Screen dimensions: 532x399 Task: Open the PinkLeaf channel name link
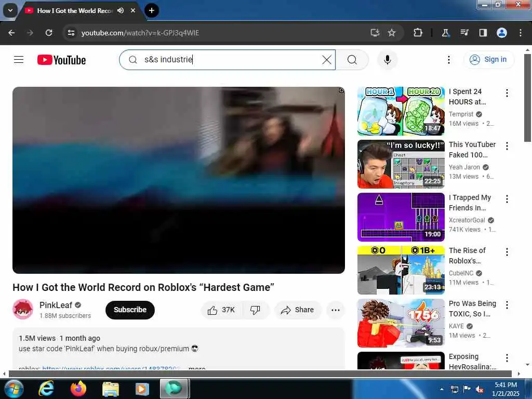56,305
